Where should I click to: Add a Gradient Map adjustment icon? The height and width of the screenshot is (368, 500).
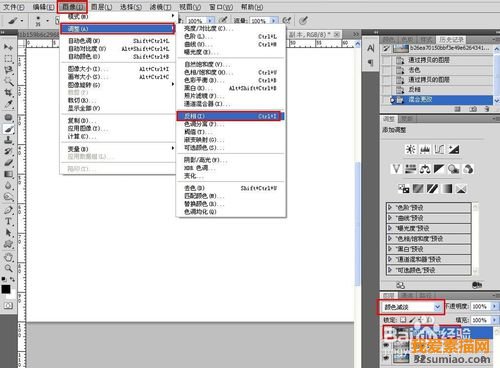pyautogui.click(x=447, y=189)
